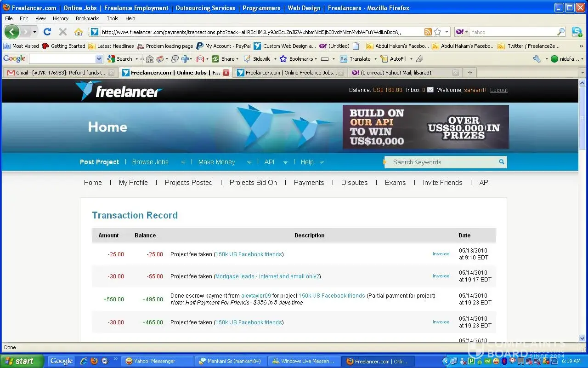Bookmark this page with the star icon
This screenshot has height=368, width=588.
pos(437,32)
